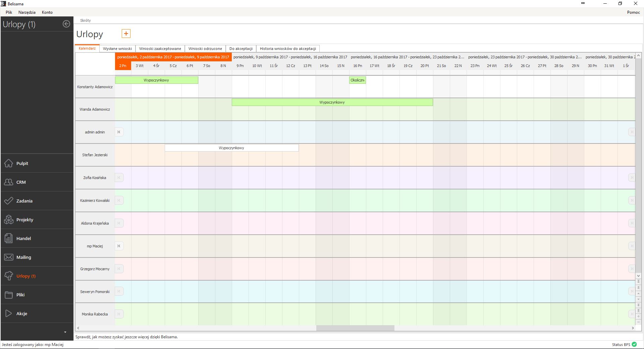Open the Do akceptacji tab
The height and width of the screenshot is (349, 644).
tap(241, 49)
